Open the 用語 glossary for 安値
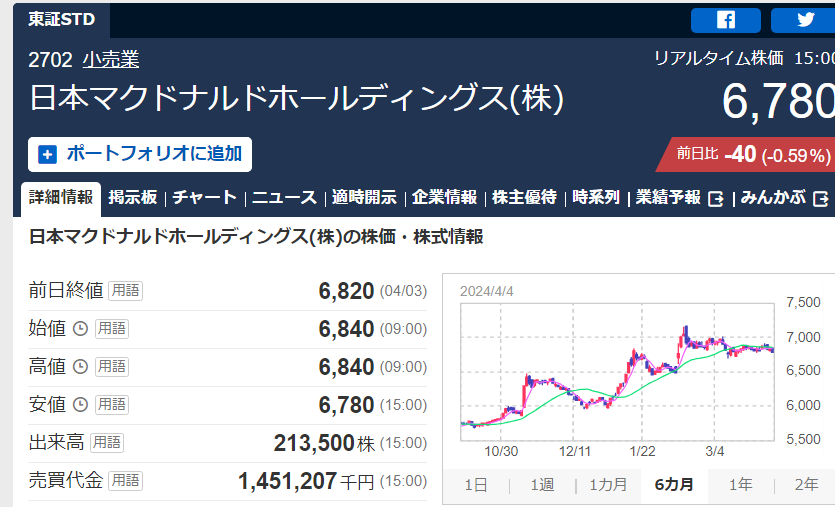The width and height of the screenshot is (835, 507). pos(112,405)
